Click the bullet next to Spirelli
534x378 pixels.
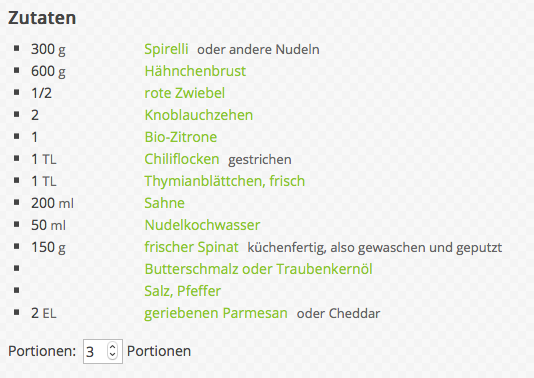[17, 48]
